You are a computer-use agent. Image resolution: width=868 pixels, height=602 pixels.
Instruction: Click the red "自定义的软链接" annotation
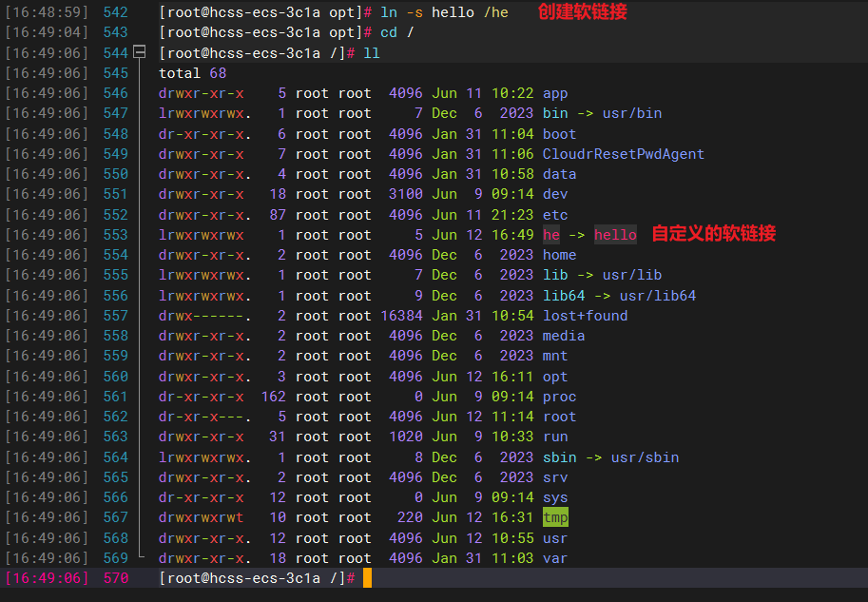[713, 234]
